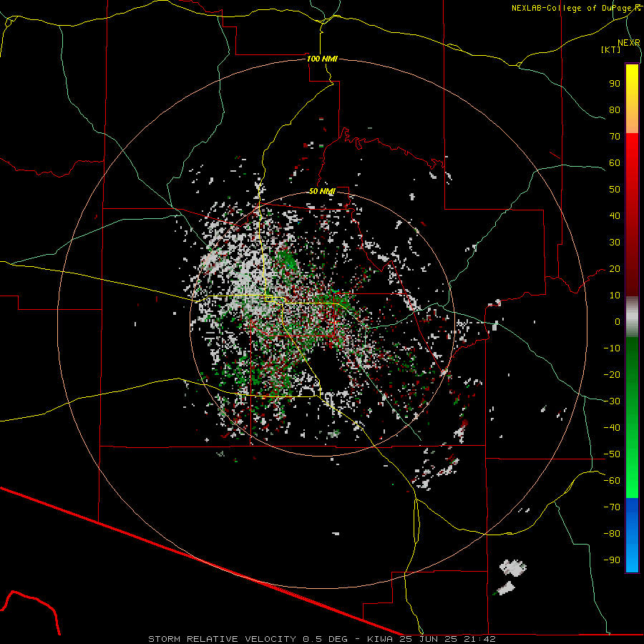Viewport: 644px width, 644px height.
Task: Click the 20 value on velocity scale
Action: click(x=615, y=269)
